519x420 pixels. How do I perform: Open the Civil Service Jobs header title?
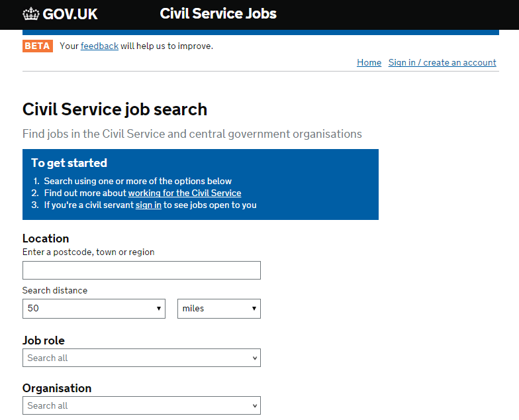click(x=218, y=14)
